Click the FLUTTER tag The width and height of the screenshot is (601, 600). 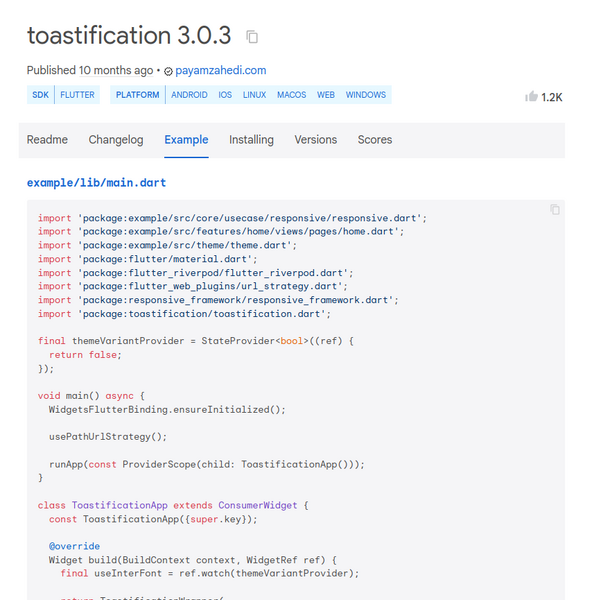tap(77, 95)
